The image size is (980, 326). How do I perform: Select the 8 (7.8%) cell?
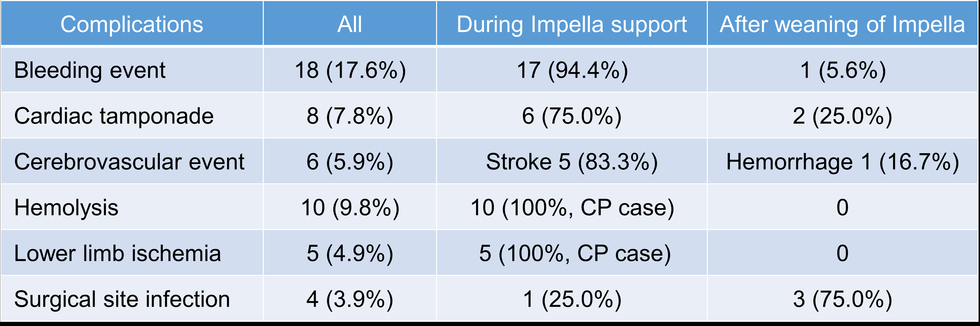tap(350, 116)
